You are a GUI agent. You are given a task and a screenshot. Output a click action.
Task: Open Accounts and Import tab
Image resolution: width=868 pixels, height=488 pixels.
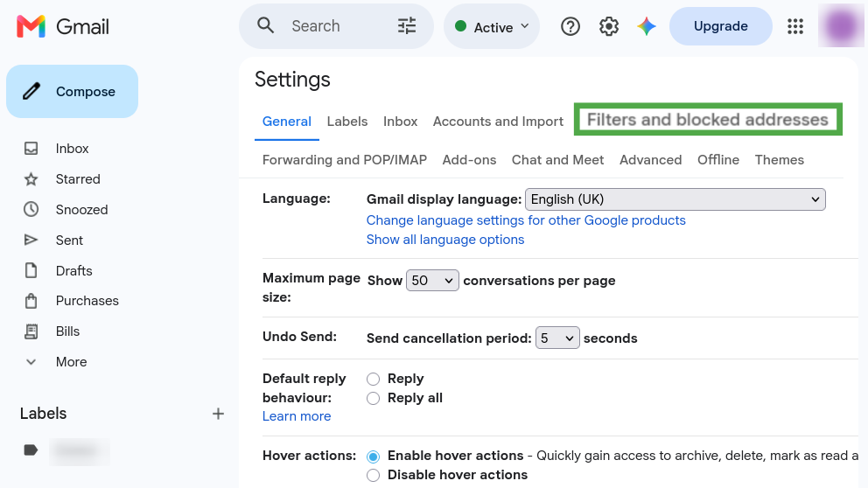[498, 122]
